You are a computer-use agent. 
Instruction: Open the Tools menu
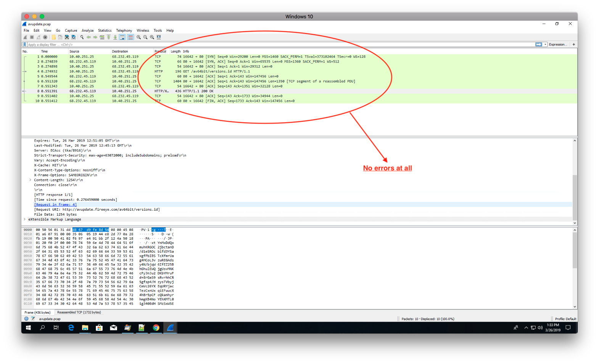pos(158,31)
